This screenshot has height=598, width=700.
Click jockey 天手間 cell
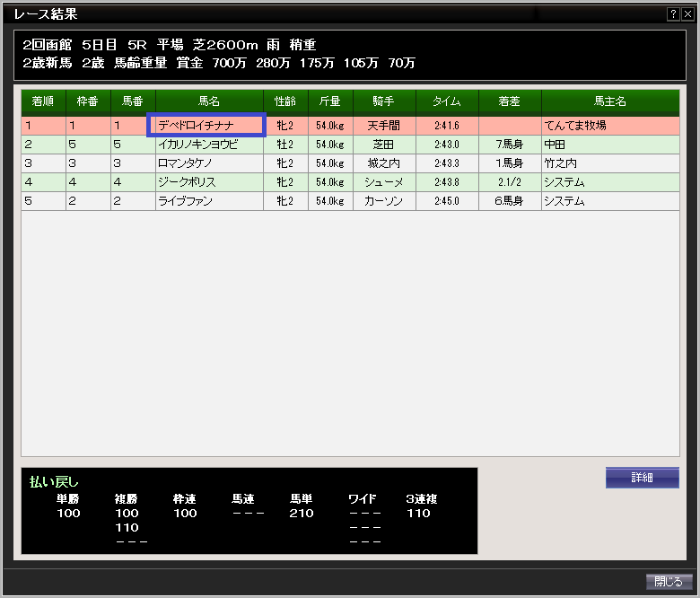384,126
